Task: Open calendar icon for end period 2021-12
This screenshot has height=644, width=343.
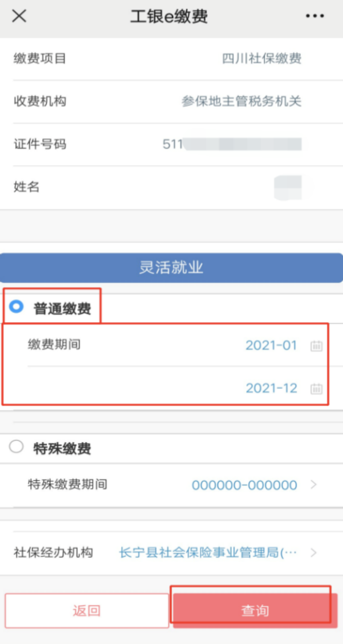Action: click(316, 388)
